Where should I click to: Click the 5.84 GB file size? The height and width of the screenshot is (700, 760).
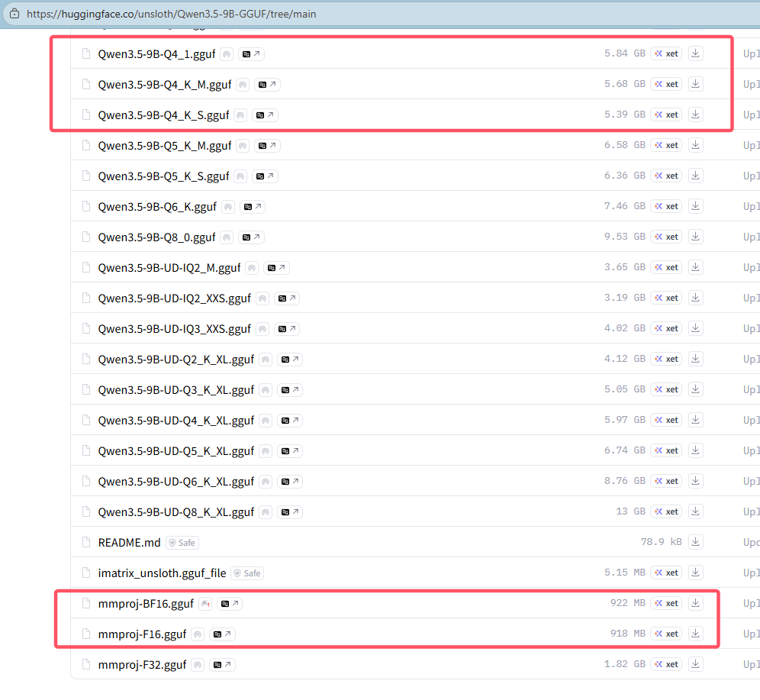pyautogui.click(x=624, y=53)
